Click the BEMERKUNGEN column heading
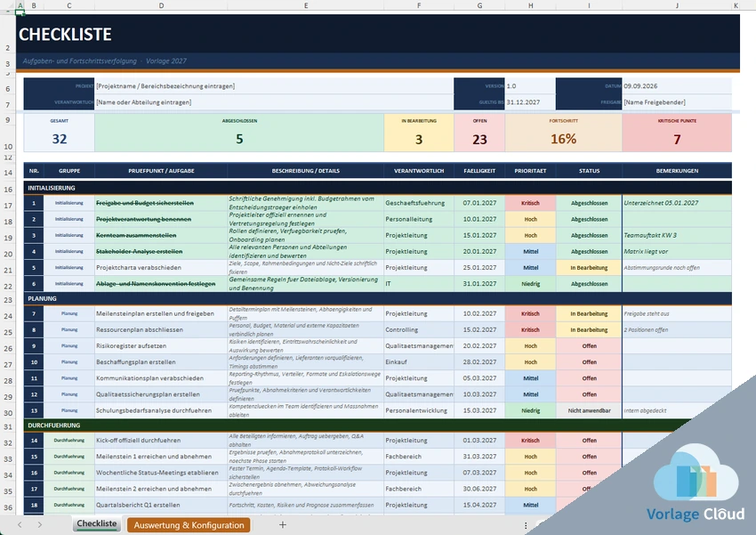The height and width of the screenshot is (535, 756). point(677,171)
